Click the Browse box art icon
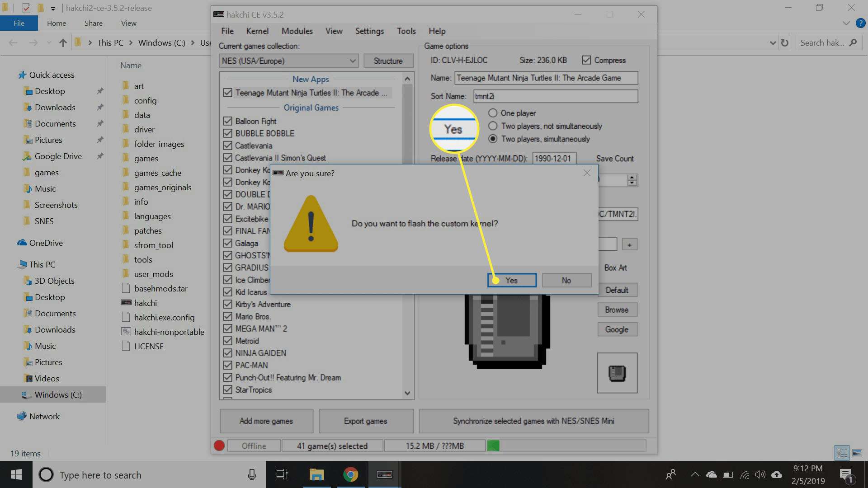 [x=617, y=310]
